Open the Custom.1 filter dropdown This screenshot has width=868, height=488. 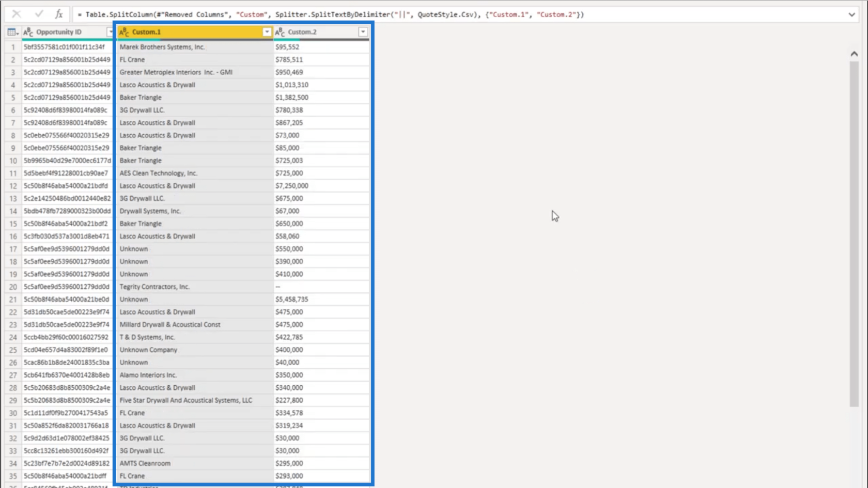[x=267, y=32]
